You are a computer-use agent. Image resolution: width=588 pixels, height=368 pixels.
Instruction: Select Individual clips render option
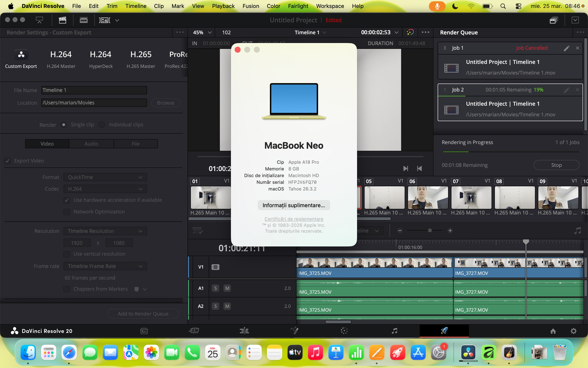(102, 125)
